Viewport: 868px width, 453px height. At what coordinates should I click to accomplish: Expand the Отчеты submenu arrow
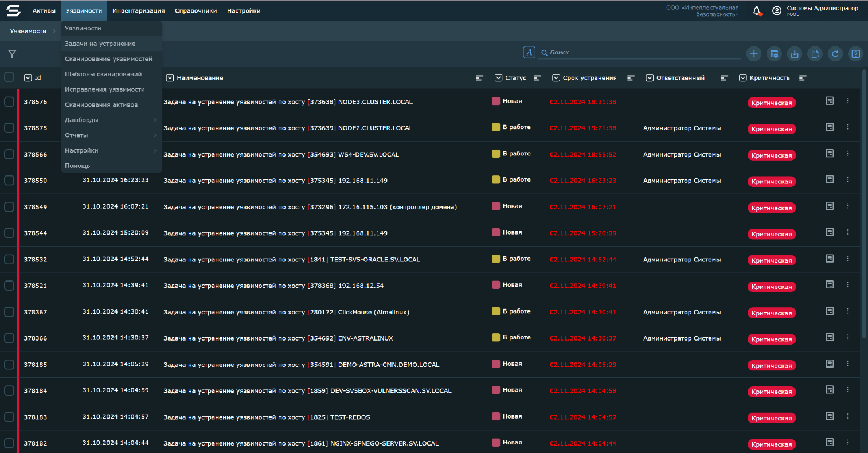pos(155,135)
